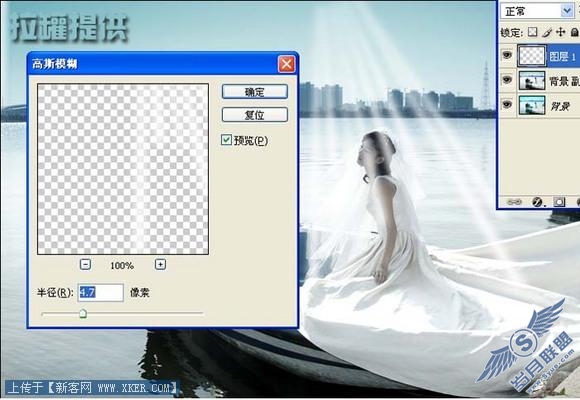
Task: Select the 背景 layer thumbnail
Action: 532,105
